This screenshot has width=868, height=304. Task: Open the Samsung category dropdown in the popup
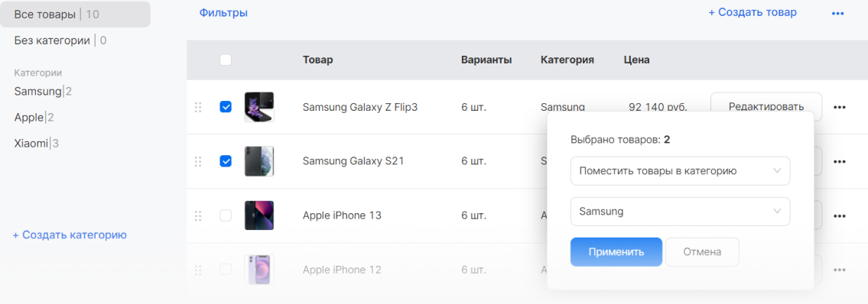[x=681, y=211]
